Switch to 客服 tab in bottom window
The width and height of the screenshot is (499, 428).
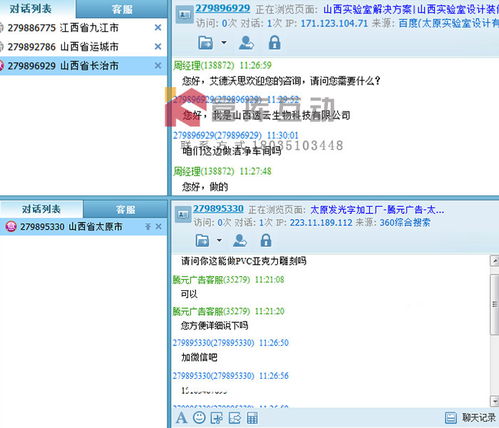pyautogui.click(x=125, y=209)
